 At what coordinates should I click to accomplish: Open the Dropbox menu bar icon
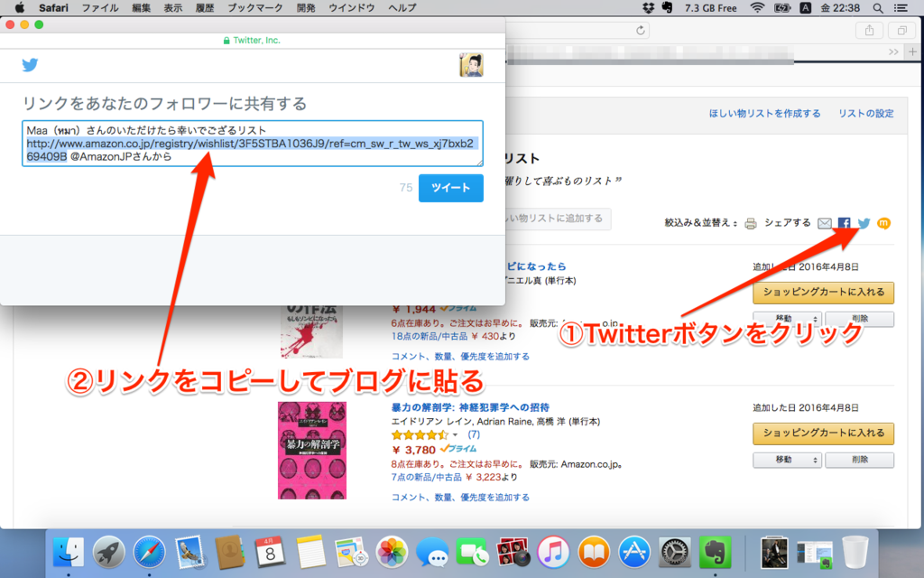coord(648,7)
